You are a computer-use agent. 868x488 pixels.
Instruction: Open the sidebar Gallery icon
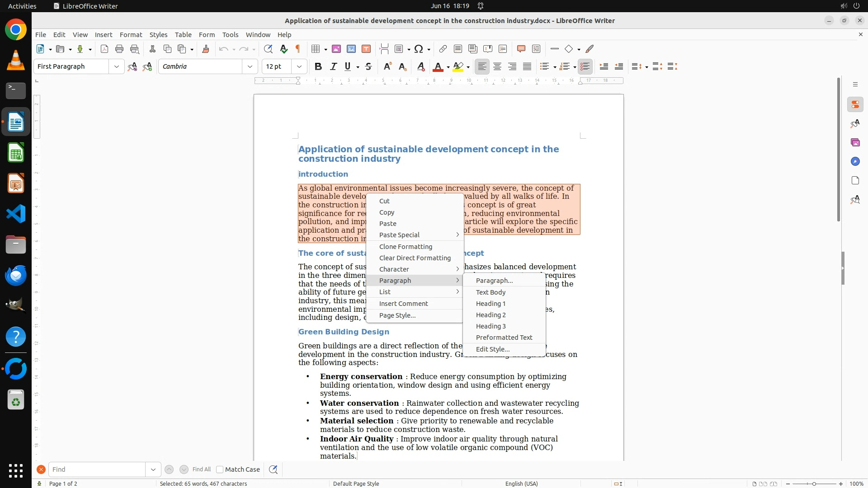pos(855,143)
